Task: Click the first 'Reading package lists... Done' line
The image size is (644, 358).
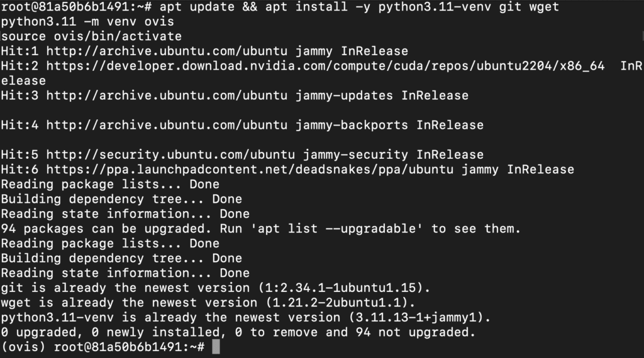Action: tap(110, 184)
